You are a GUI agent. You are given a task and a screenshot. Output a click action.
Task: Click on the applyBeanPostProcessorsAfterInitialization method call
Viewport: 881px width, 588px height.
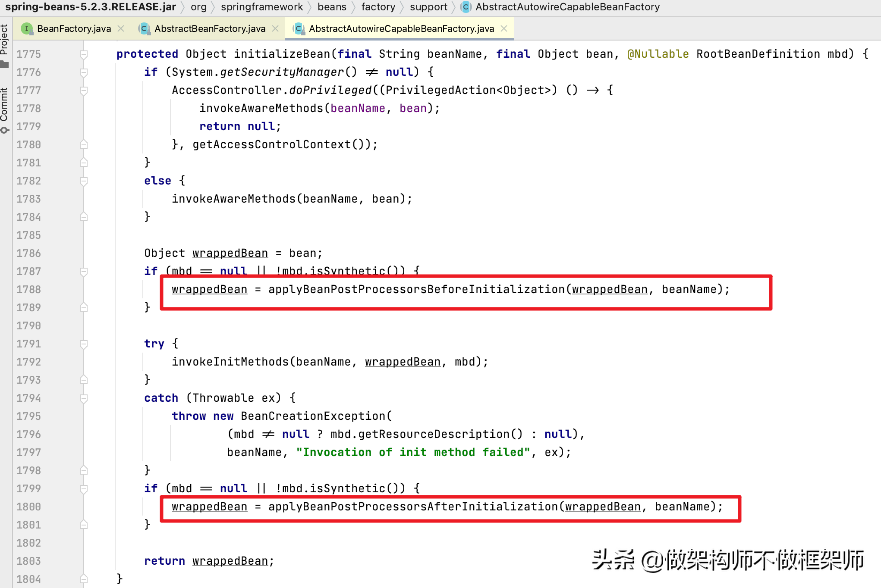coord(413,507)
